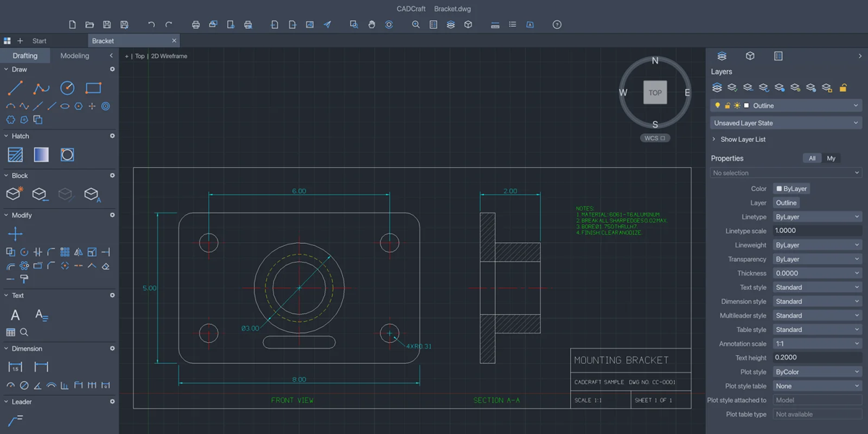Open the Linetype ByLayer dropdown
868x434 pixels.
tap(817, 217)
